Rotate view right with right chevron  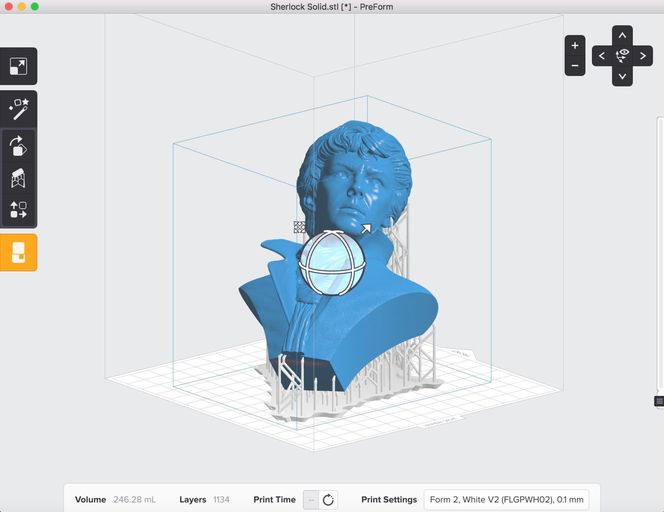pyautogui.click(x=643, y=56)
